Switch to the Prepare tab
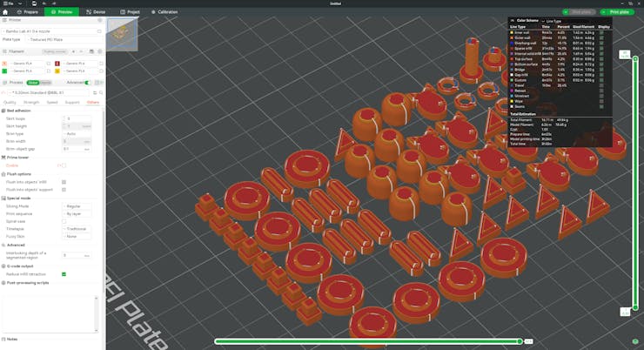Screen dimensions: 644x350 click(x=28, y=12)
